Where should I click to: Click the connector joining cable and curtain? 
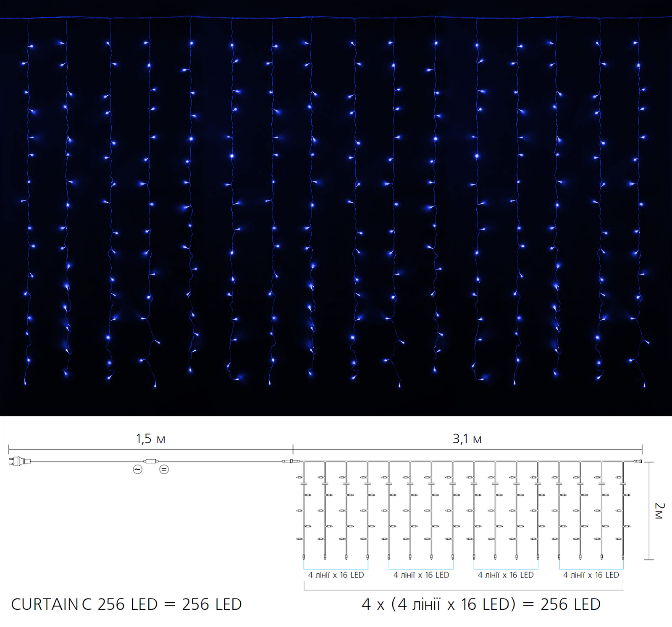291,461
